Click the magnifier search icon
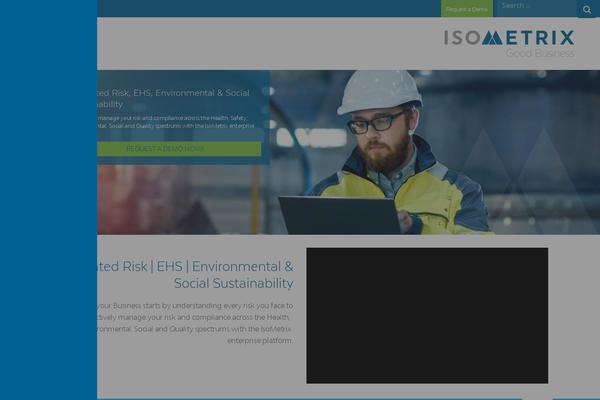Image resolution: width=600 pixels, height=400 pixels. 587,10
